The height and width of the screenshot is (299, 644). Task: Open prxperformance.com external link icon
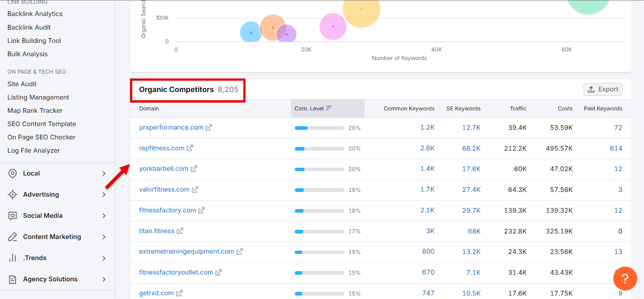208,128
